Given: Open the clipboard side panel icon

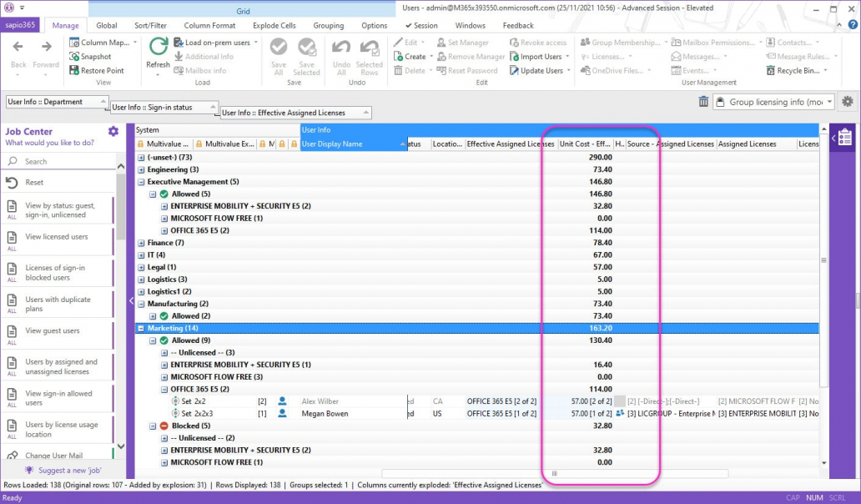Looking at the screenshot, I should point(845,137).
